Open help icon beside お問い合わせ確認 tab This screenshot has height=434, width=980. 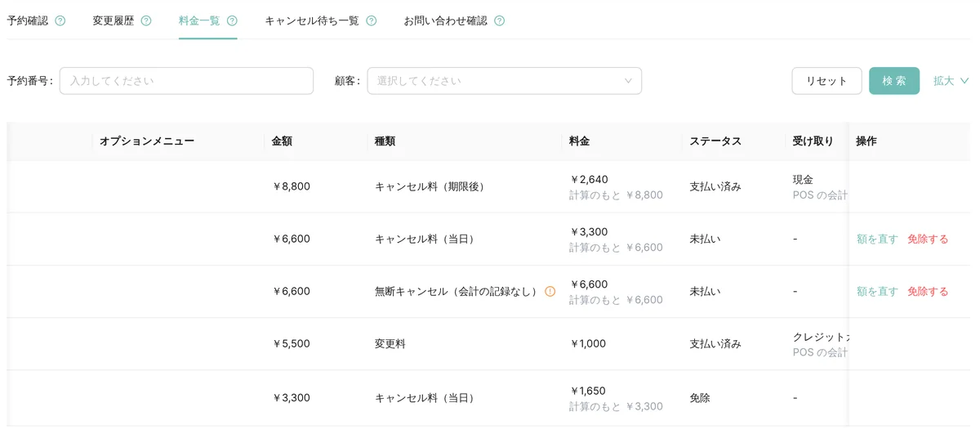tap(500, 21)
